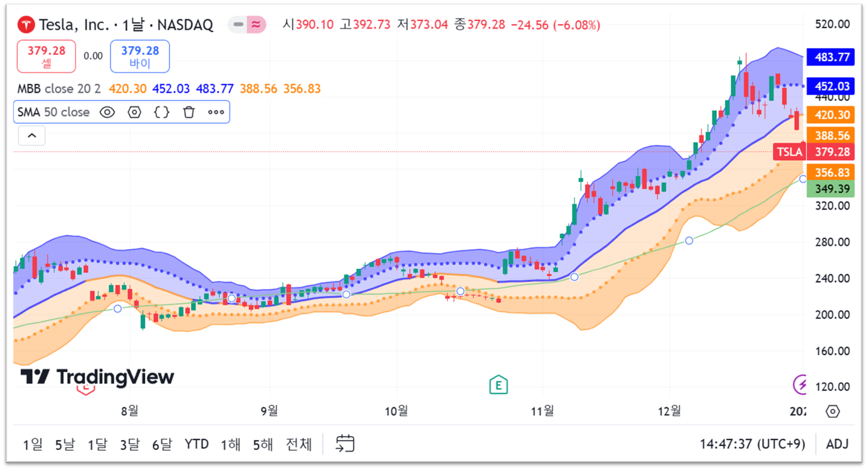Select the SMA 50 close label
868x470 pixels.
[53, 112]
